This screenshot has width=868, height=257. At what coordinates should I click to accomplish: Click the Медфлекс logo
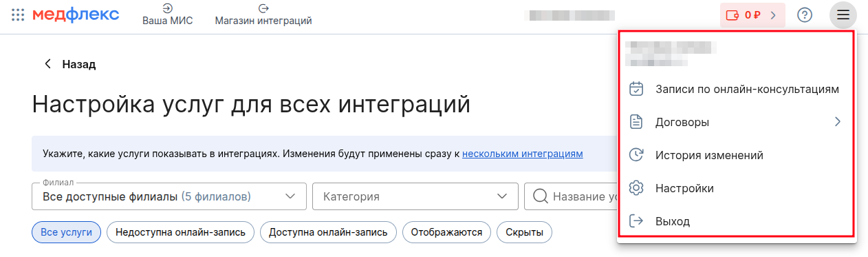tap(76, 14)
